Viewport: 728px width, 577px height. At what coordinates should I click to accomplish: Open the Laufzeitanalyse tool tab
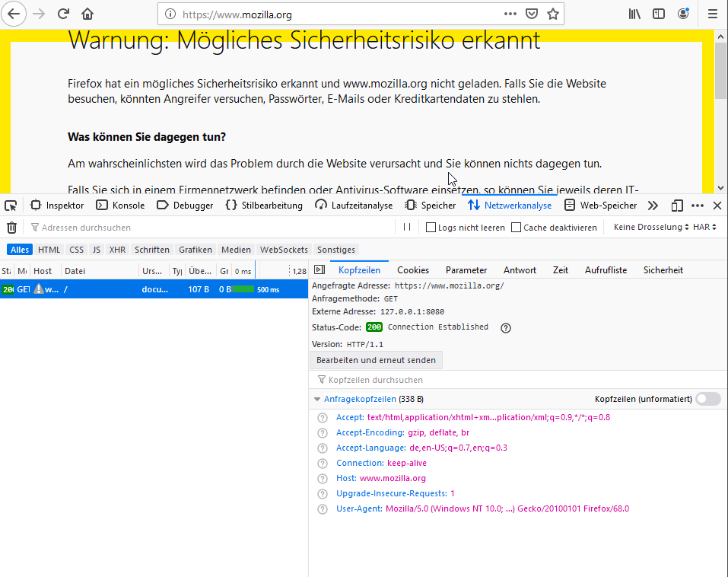coord(353,206)
